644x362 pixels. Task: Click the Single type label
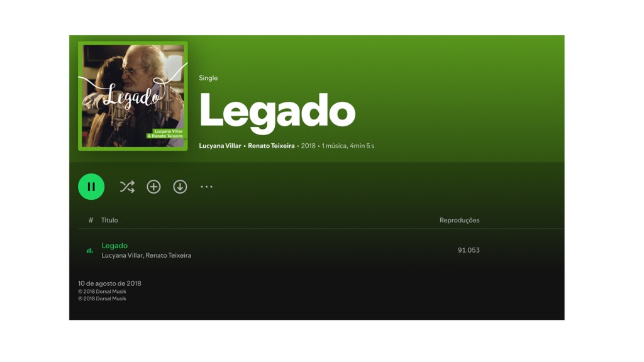[x=208, y=78]
